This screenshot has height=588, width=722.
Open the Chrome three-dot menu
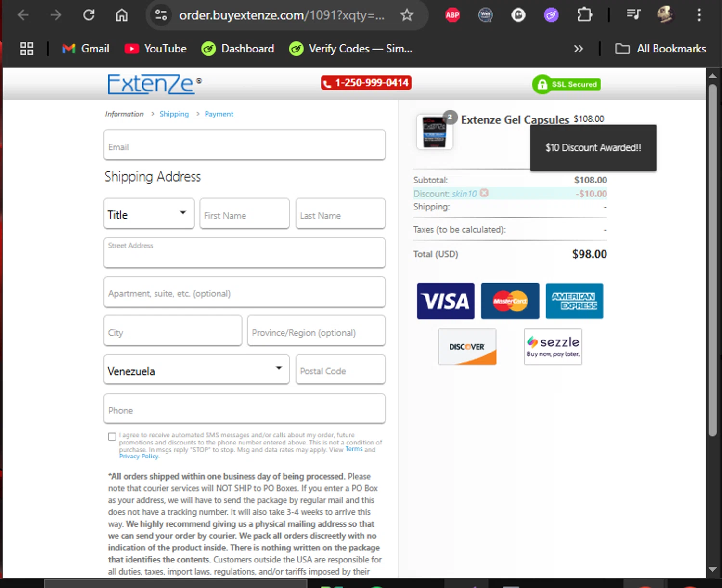[x=699, y=15]
